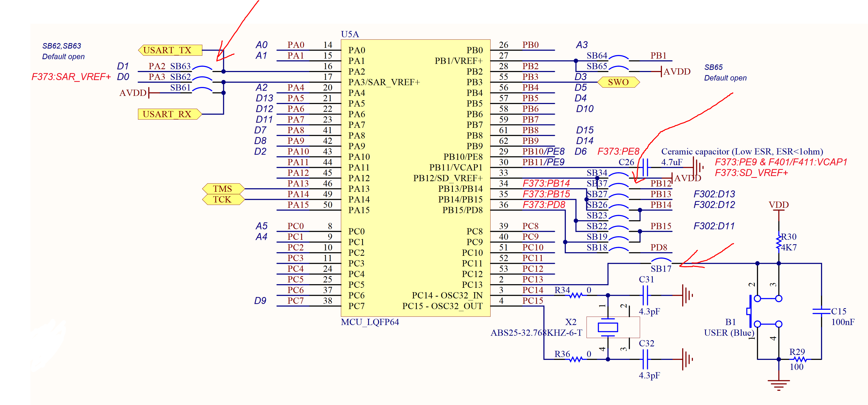Viewport: 868px width, 405px height.
Task: Click capacitor C26 symbol
Action: click(645, 167)
